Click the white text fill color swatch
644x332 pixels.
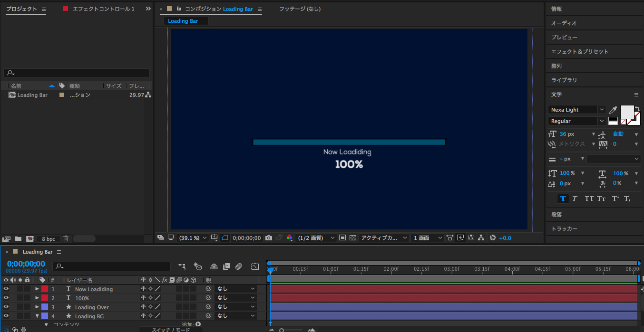[627, 112]
